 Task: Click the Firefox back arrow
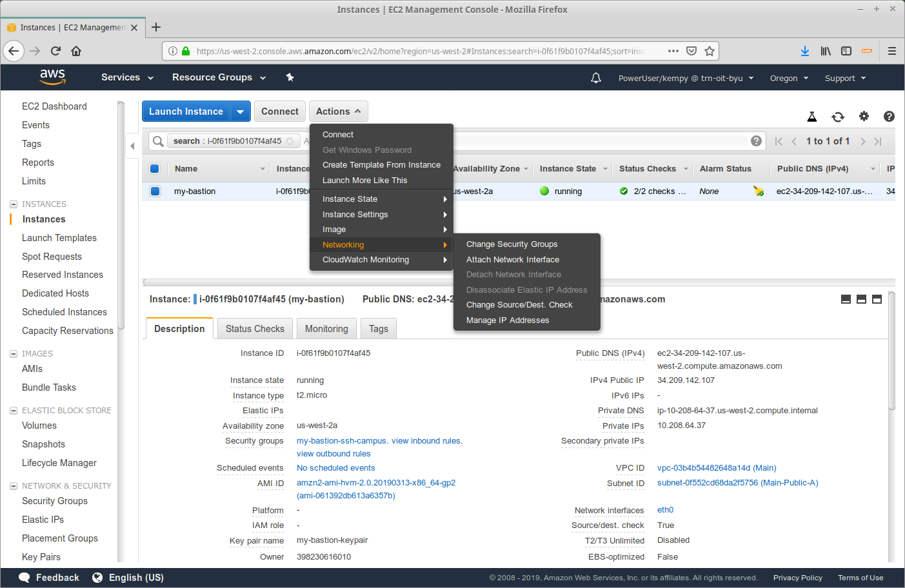pyautogui.click(x=14, y=51)
